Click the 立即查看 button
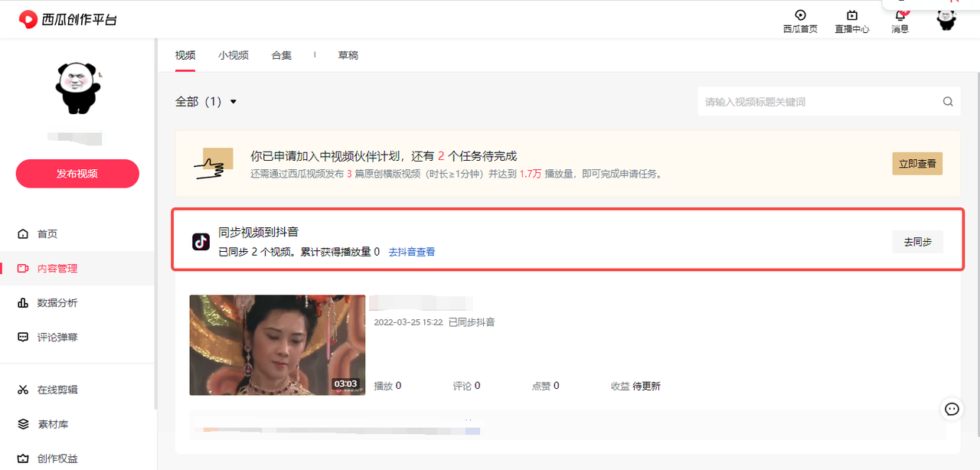Screen dimensions: 980x470 point(917,164)
